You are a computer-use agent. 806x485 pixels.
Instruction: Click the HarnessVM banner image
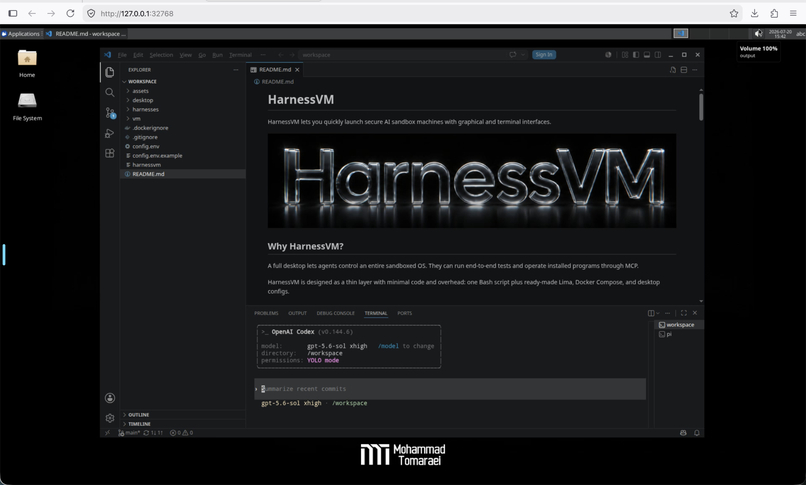point(471,181)
